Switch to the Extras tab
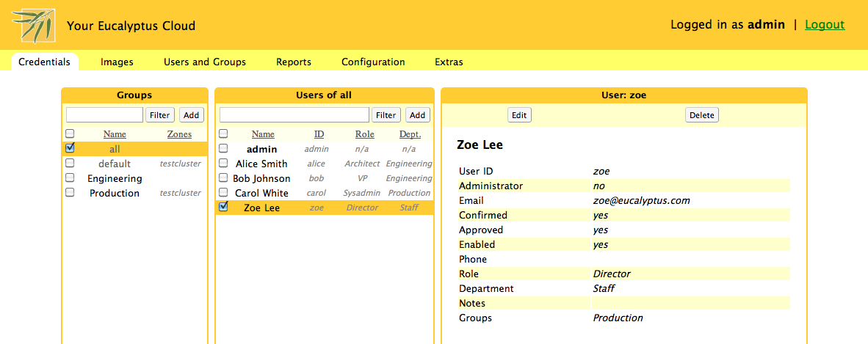Viewport: 868px width, 344px height. [449, 62]
